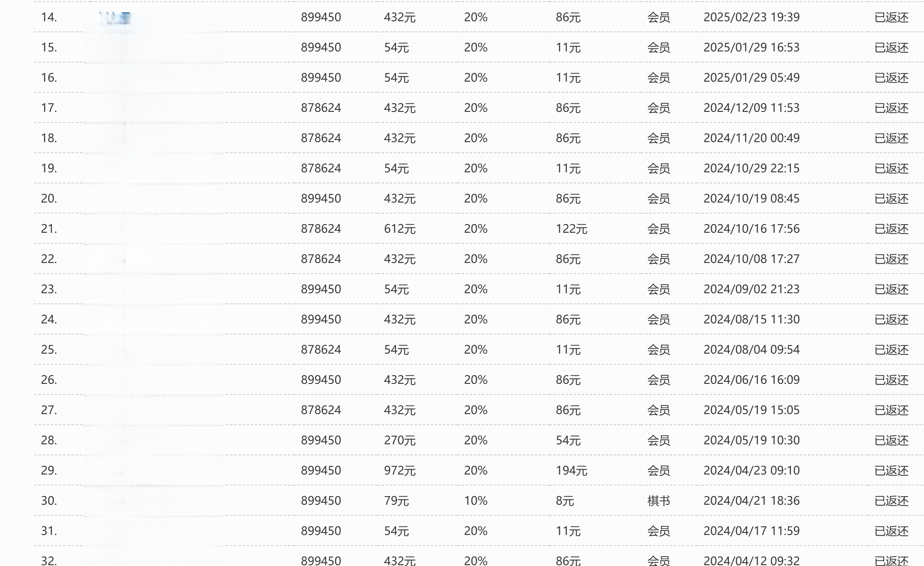Click 122元 commission in row 21
The width and height of the screenshot is (924, 566).
(x=571, y=229)
